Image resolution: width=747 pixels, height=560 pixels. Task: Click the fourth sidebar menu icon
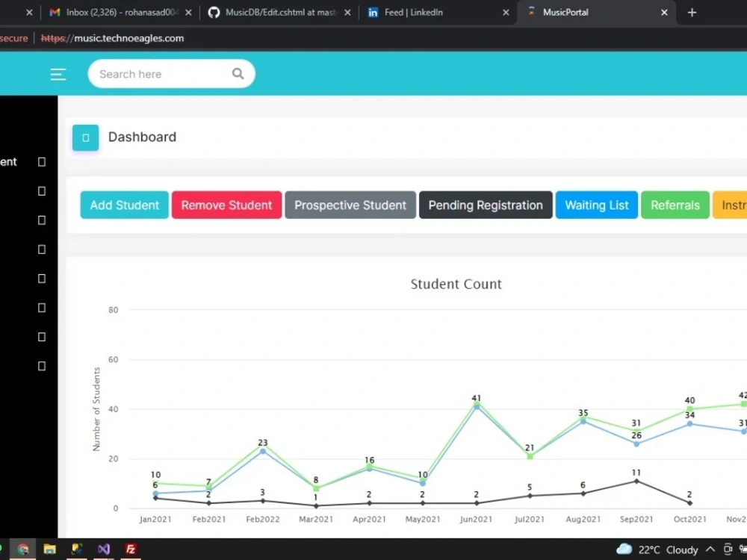point(42,249)
